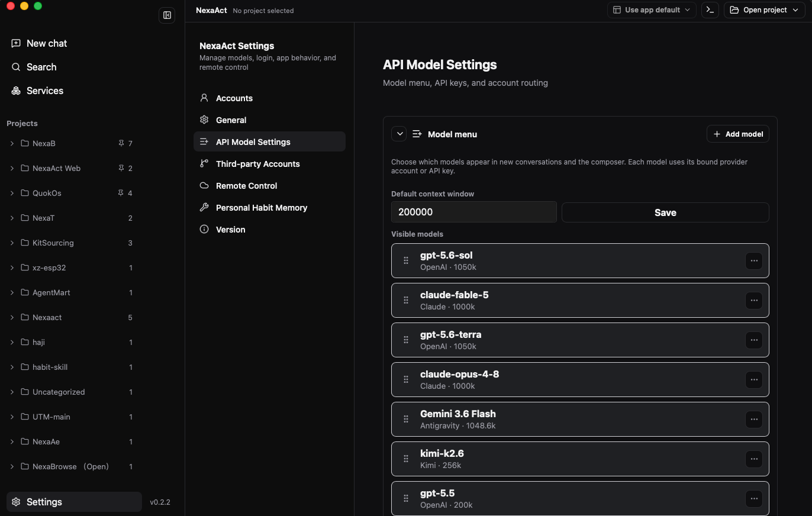The image size is (812, 516).
Task: Open options menu for Gemini 3.6 Flash
Action: tap(754, 419)
